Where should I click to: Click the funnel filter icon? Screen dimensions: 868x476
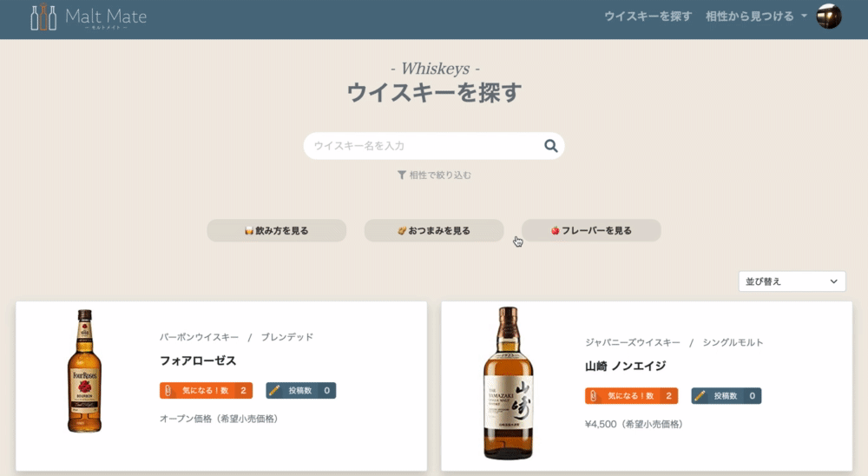402,175
